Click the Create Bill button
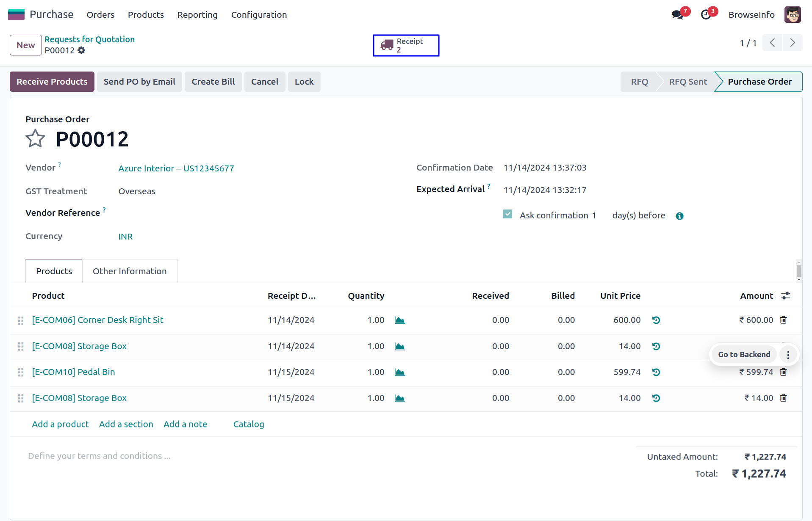 coord(213,82)
